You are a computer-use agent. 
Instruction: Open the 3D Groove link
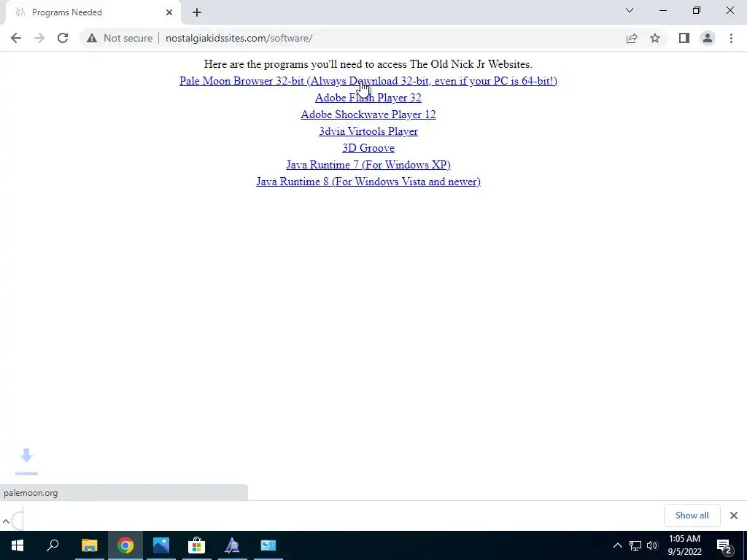click(x=368, y=148)
